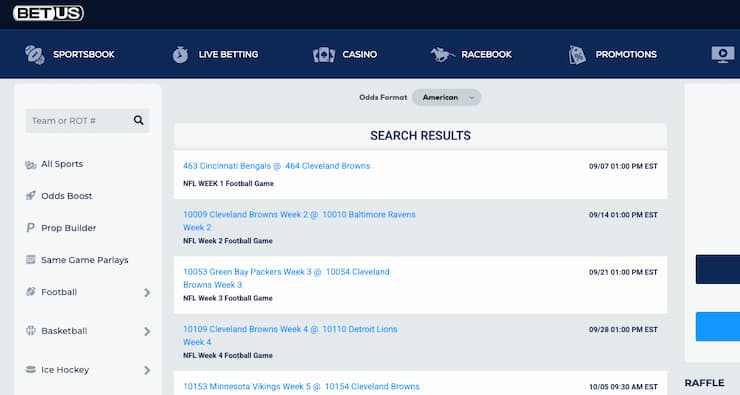Viewport: 740px width, 395px height.
Task: Click the Sportsbook football icon
Action: pos(34,55)
